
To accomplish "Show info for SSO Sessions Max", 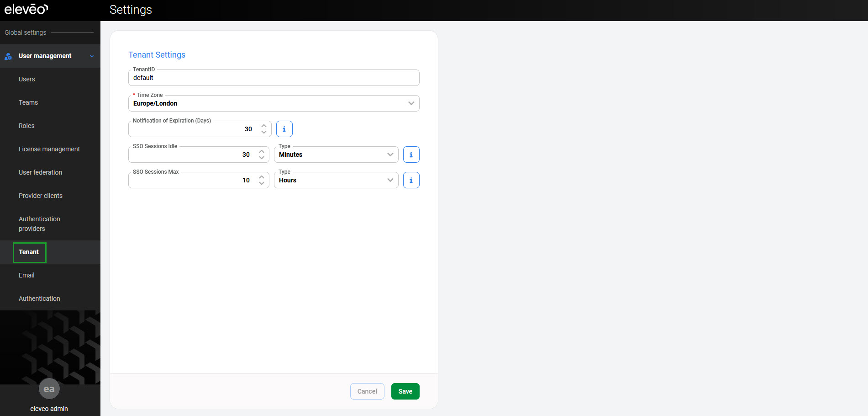I will click(411, 180).
